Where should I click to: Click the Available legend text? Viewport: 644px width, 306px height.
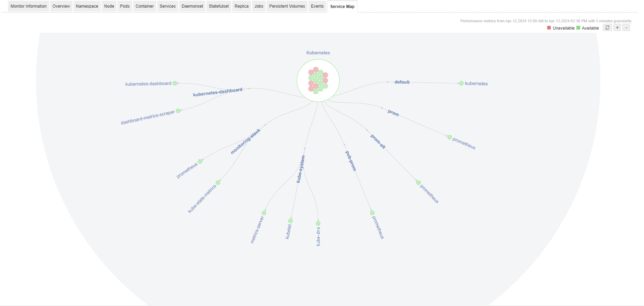590,28
